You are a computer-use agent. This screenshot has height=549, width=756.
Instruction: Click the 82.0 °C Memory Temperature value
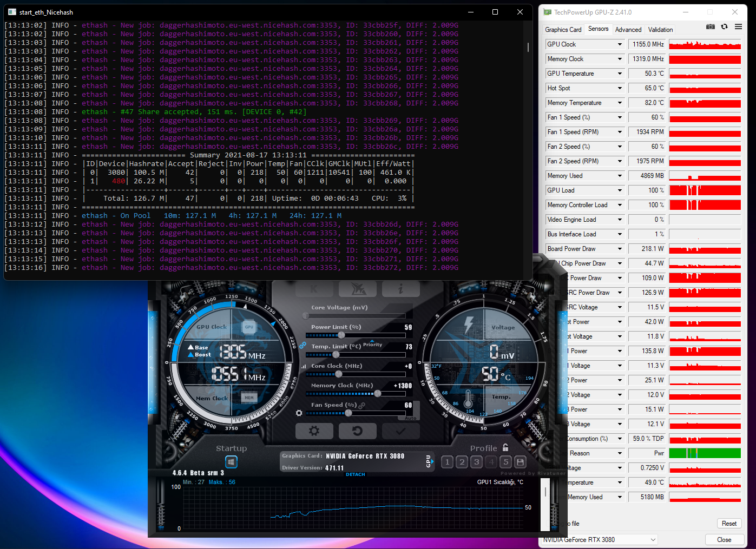click(x=648, y=103)
